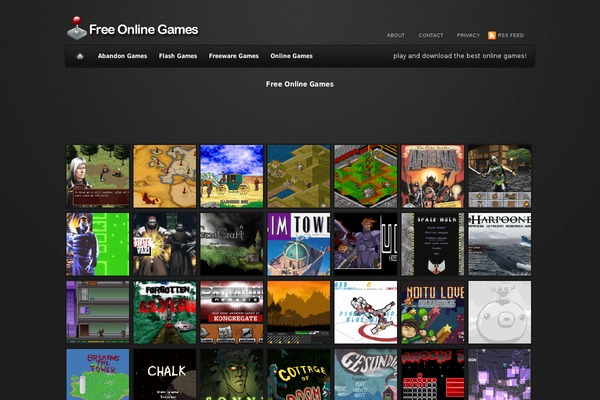Open the purple armored soldier thumbnail
This screenshot has width=600, height=400.
click(x=366, y=244)
